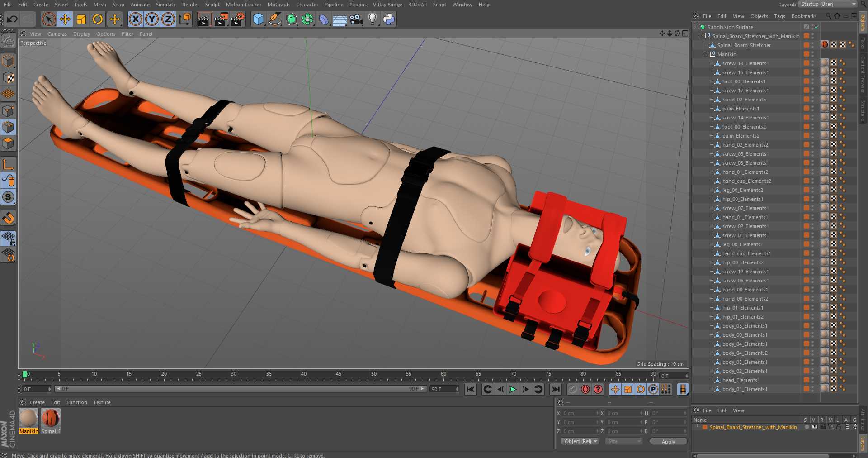This screenshot has width=868, height=458.
Task: Click the 90 F end frame field
Action: pyautogui.click(x=444, y=389)
